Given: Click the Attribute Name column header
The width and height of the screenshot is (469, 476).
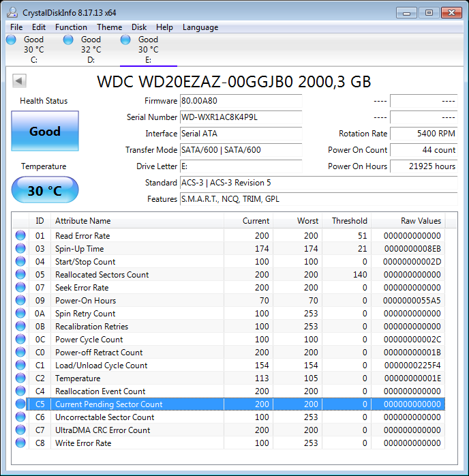Looking at the screenshot, I should pyautogui.click(x=137, y=221).
